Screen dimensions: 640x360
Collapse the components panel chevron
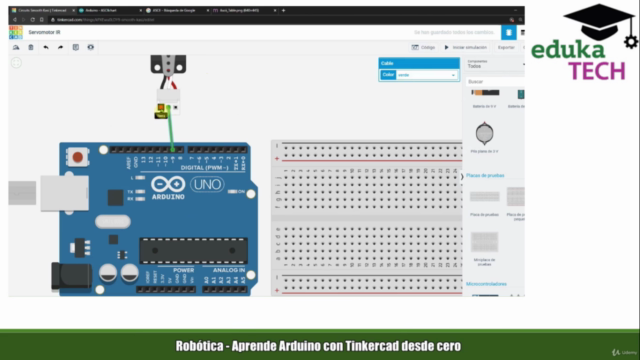462,177
